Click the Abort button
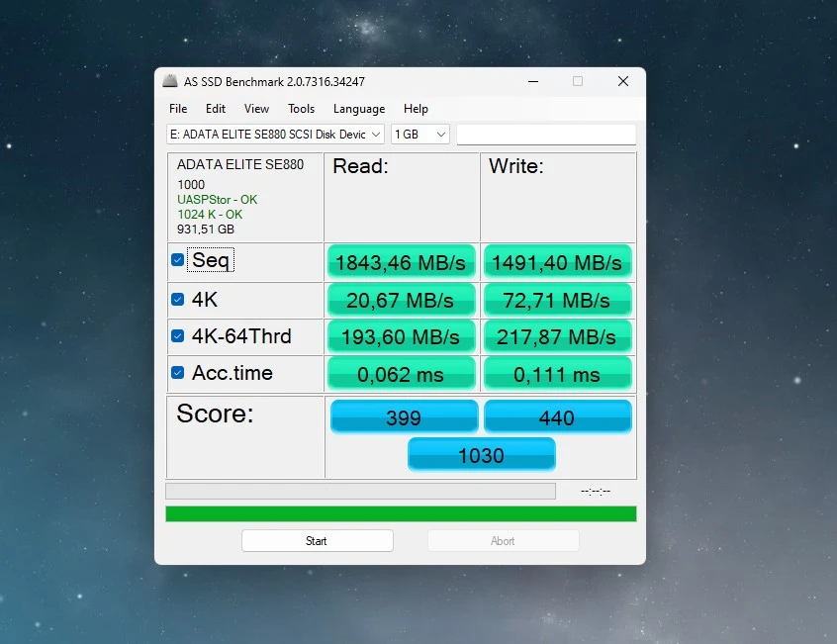 tap(503, 540)
